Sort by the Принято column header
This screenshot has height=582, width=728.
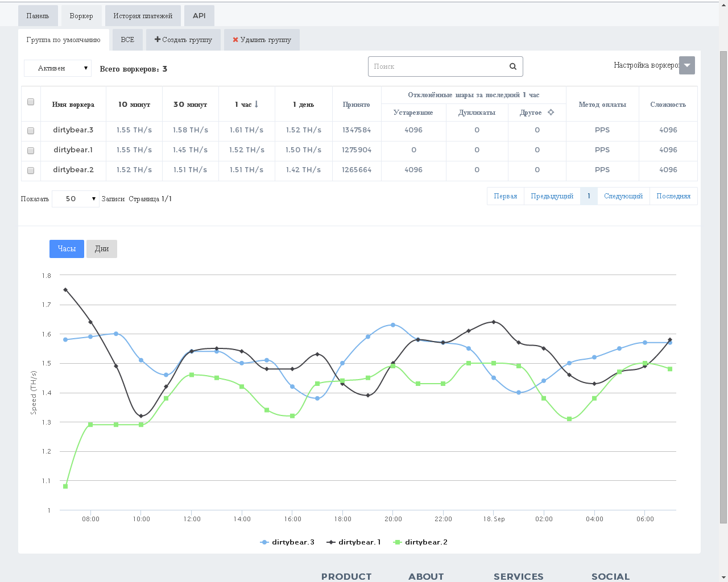(357, 105)
